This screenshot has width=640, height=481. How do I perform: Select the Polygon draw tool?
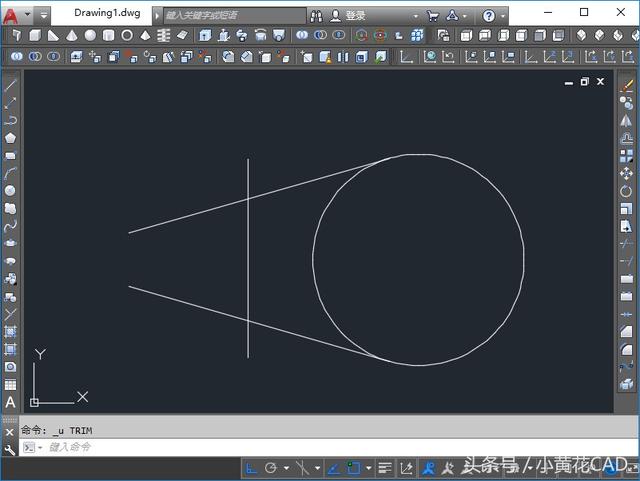[11, 137]
